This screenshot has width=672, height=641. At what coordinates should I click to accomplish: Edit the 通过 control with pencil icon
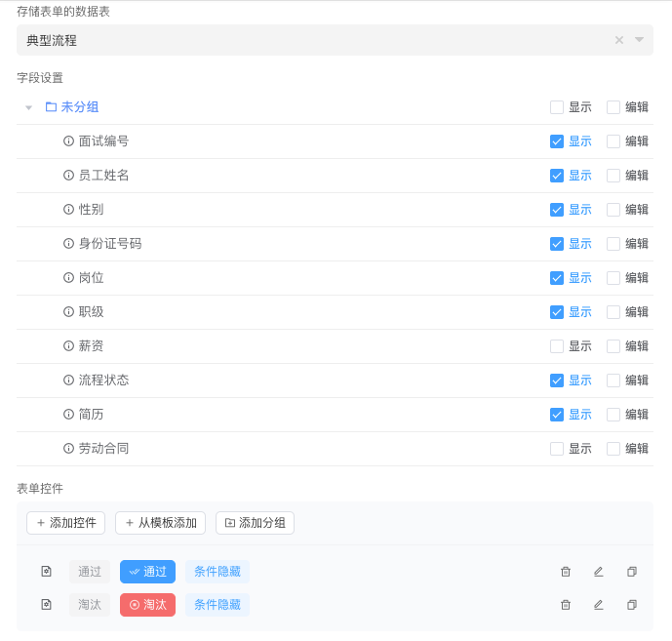click(x=599, y=572)
